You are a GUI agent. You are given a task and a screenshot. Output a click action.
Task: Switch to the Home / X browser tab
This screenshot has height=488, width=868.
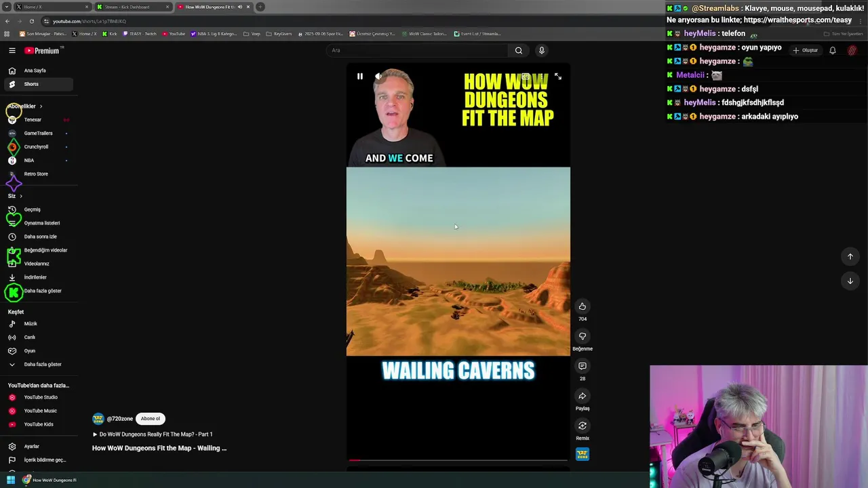pyautogui.click(x=51, y=7)
